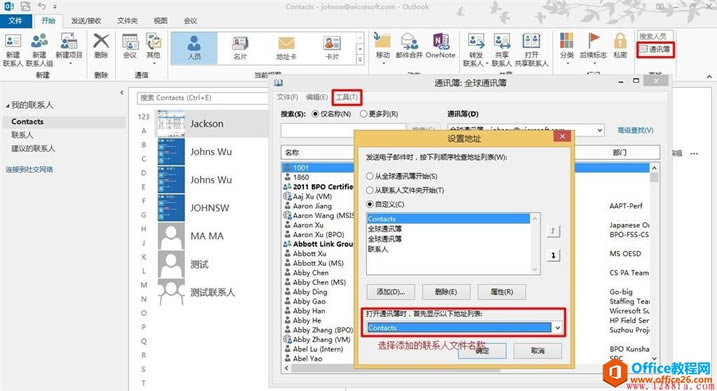Click the address list vertical scrollbar
This screenshot has height=391, width=717.
pos(654,263)
